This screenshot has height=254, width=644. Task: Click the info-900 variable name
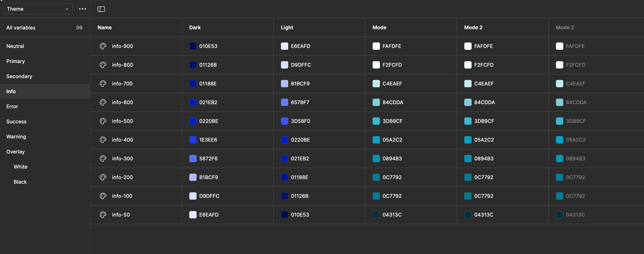(122, 46)
